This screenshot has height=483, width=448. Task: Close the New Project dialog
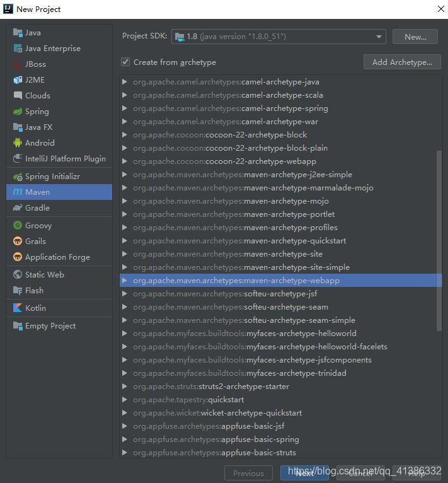[x=440, y=9]
